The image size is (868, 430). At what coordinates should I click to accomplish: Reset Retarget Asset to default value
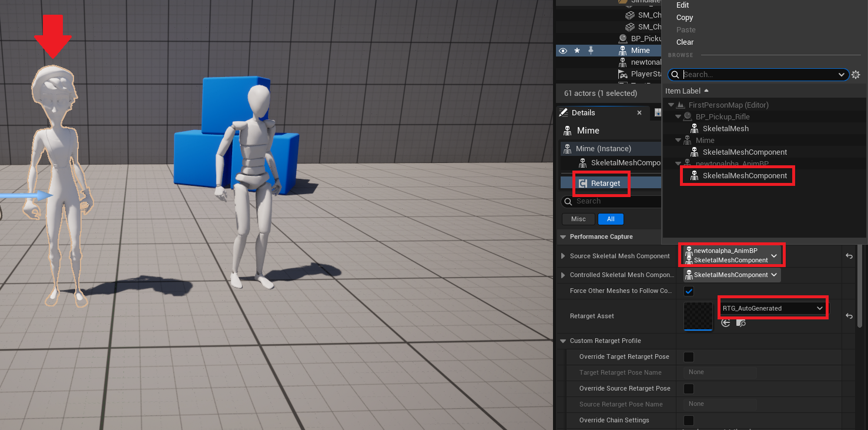(x=849, y=316)
